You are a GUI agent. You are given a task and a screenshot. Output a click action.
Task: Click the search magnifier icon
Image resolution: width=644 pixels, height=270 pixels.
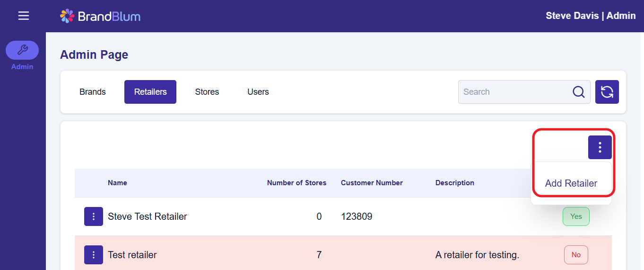(x=579, y=92)
